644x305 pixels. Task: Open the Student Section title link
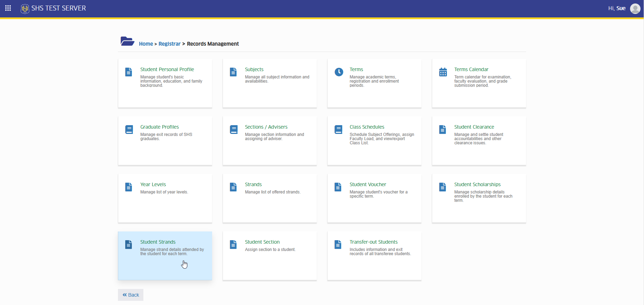[x=262, y=242]
